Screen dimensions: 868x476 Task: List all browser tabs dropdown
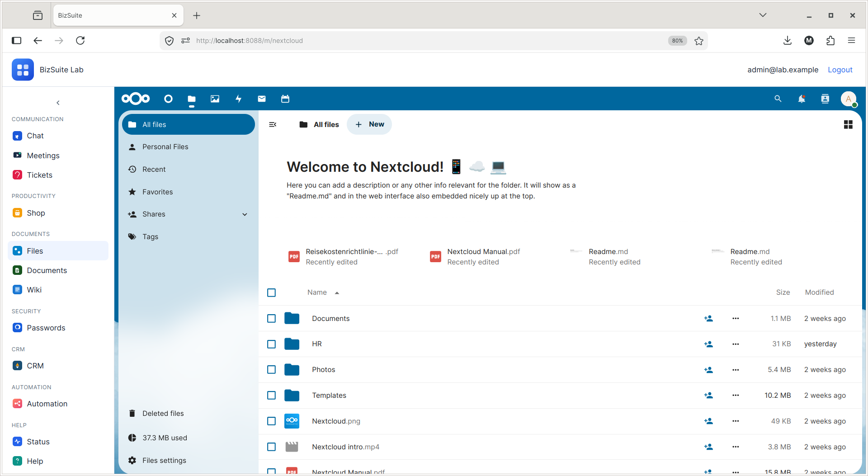(x=763, y=15)
